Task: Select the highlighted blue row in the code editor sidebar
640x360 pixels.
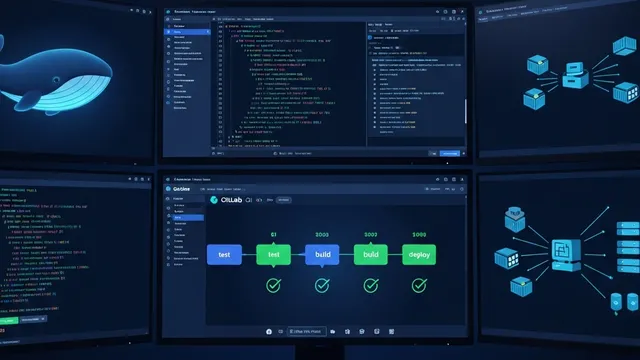Action: 187,31
